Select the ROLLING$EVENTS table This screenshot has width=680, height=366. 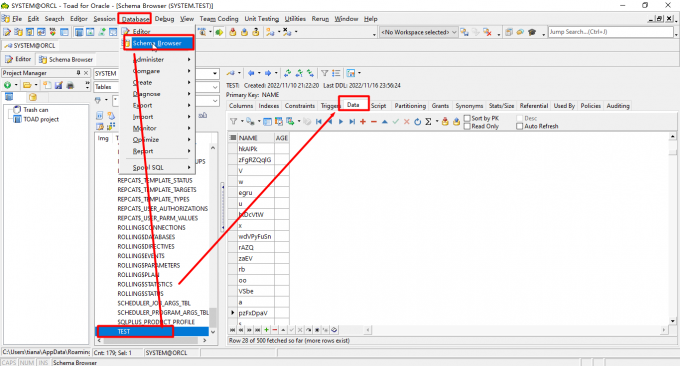pos(141,256)
